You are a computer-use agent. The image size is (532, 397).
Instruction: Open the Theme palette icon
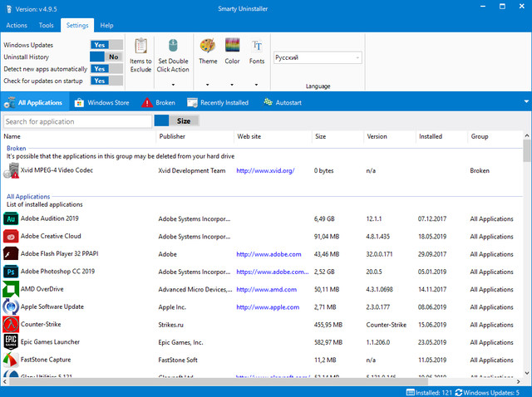click(x=208, y=46)
